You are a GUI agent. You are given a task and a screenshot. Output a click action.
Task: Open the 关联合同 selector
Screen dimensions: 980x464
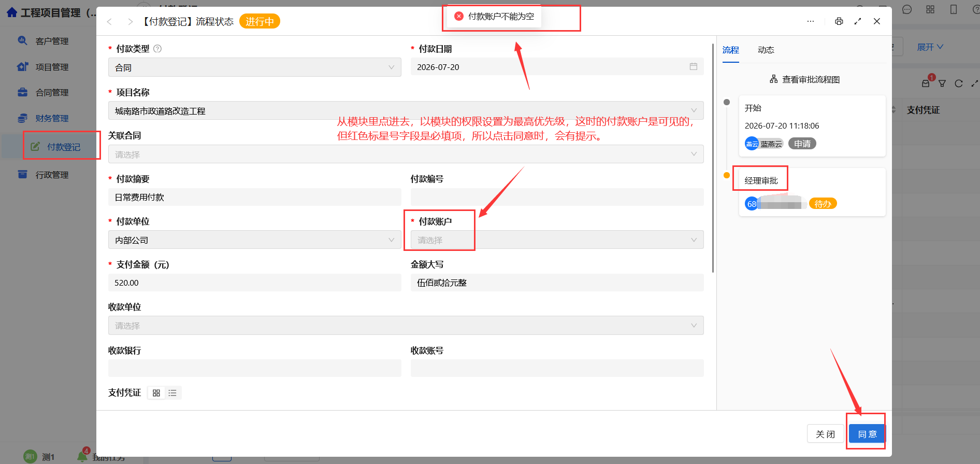[406, 154]
